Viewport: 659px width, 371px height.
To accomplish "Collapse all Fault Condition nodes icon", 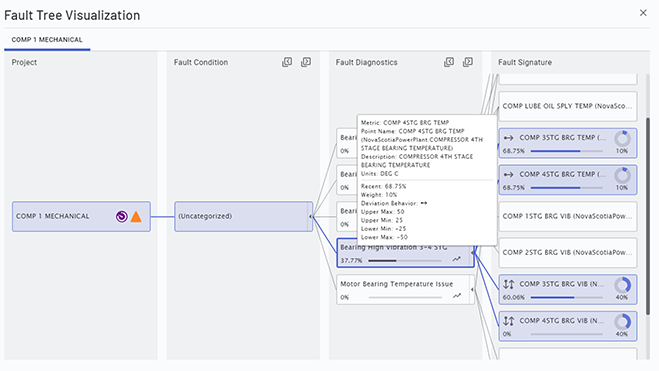I will pos(287,62).
